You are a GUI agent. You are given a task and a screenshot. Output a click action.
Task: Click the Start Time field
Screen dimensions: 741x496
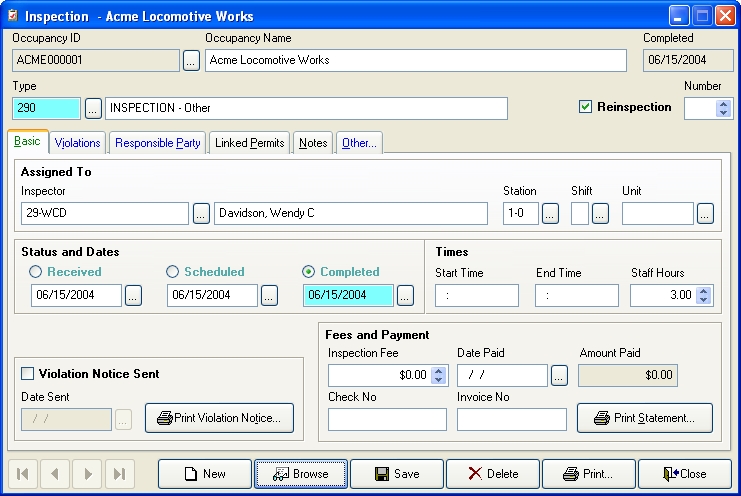tap(477, 296)
